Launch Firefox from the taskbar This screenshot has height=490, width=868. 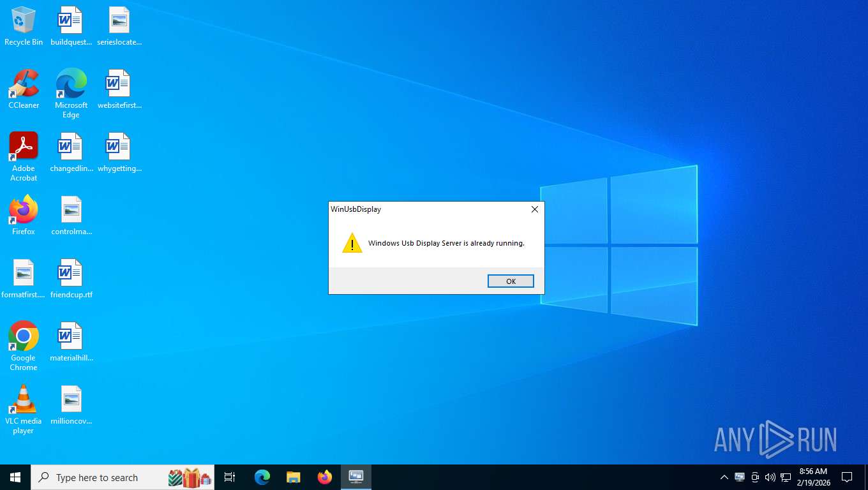(325, 477)
